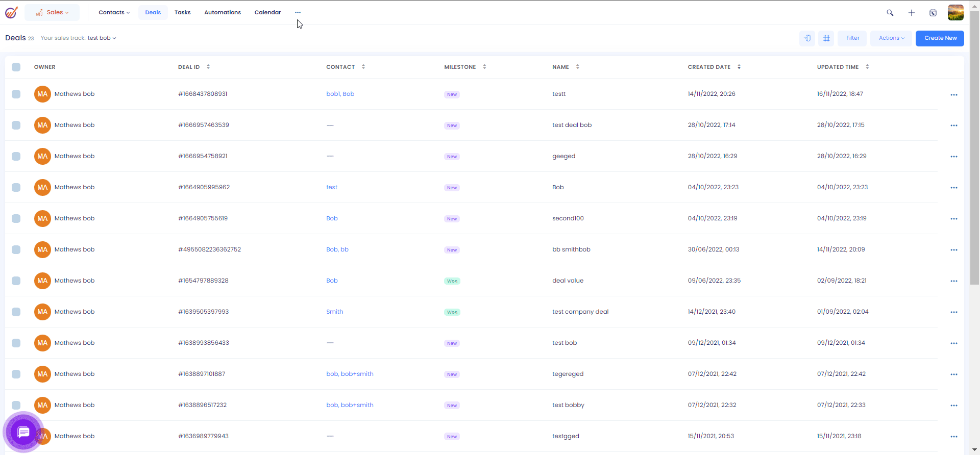Open the call log icon in top bar
980x455 pixels.
[x=933, y=13]
